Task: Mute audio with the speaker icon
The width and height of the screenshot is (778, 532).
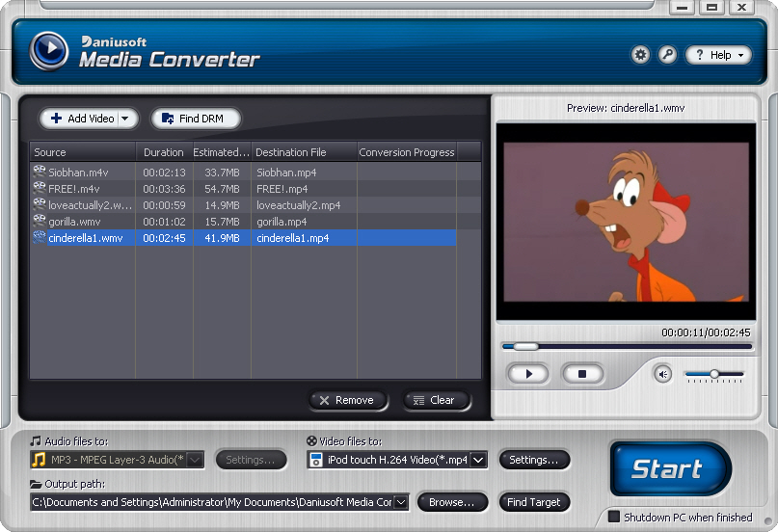Action: 662,374
